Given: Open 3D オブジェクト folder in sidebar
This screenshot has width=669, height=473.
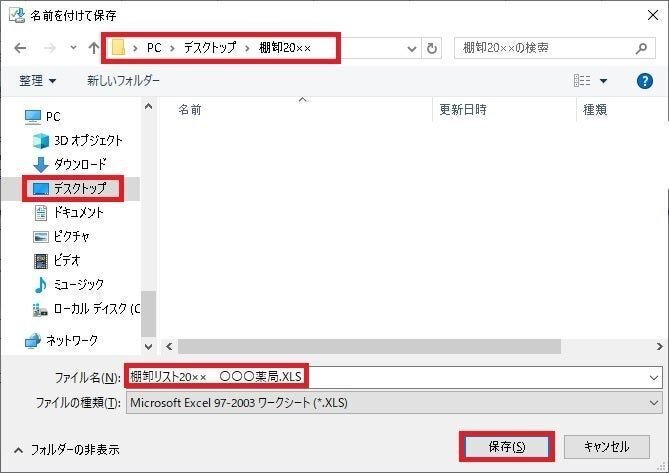Looking at the screenshot, I should [x=78, y=140].
